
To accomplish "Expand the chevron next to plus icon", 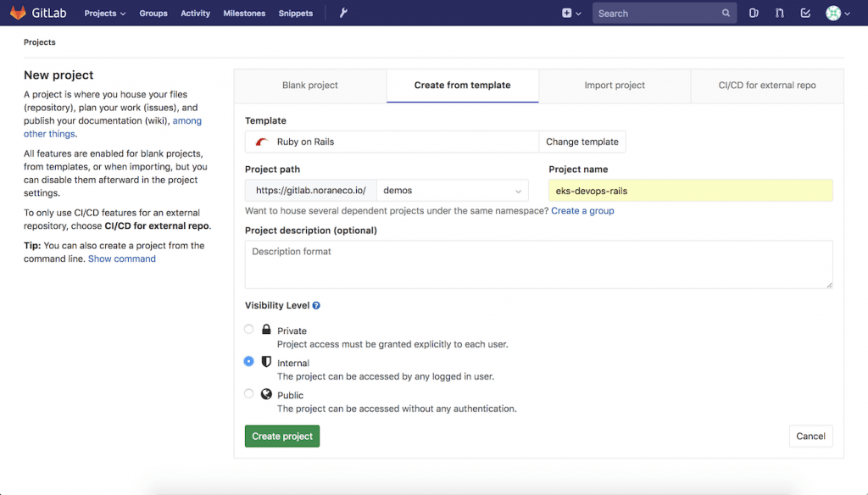I will (578, 14).
